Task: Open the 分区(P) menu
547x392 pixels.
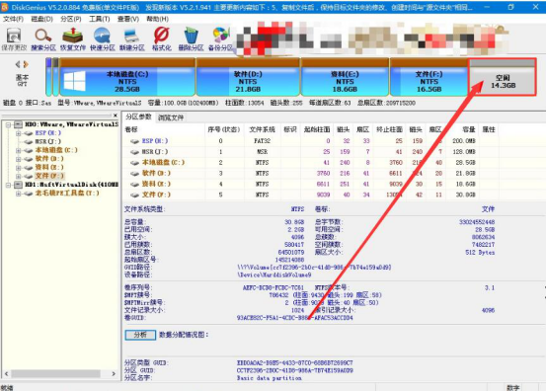Action: 71,19
